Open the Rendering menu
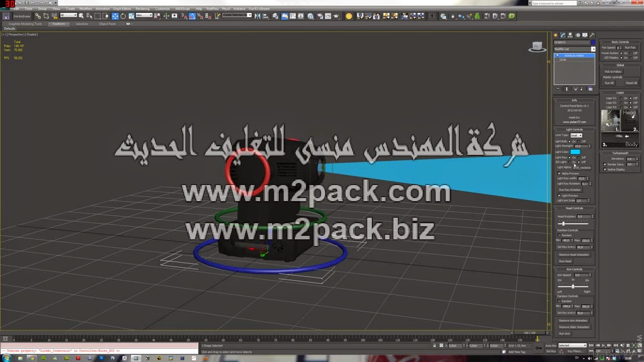The image size is (644, 362). 142,9
